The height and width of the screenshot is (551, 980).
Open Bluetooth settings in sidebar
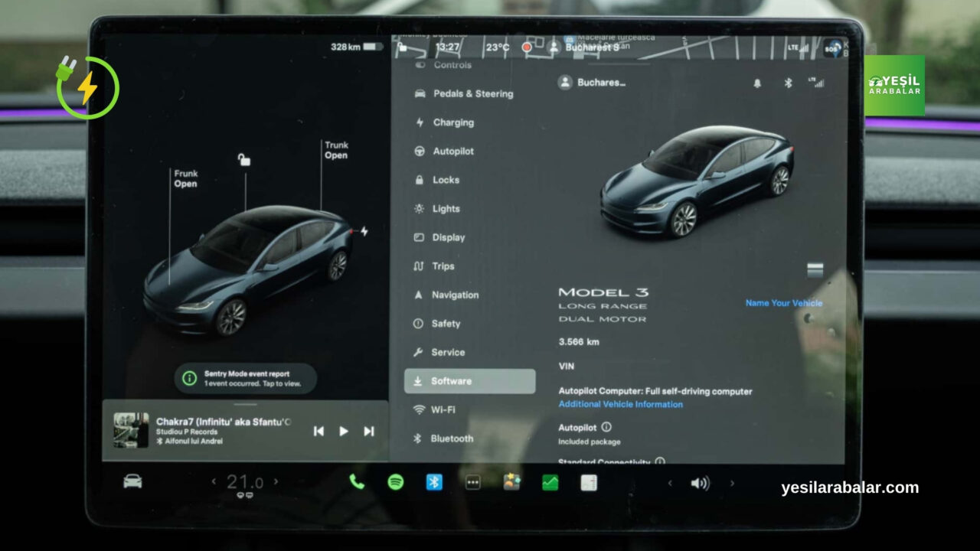click(x=443, y=439)
